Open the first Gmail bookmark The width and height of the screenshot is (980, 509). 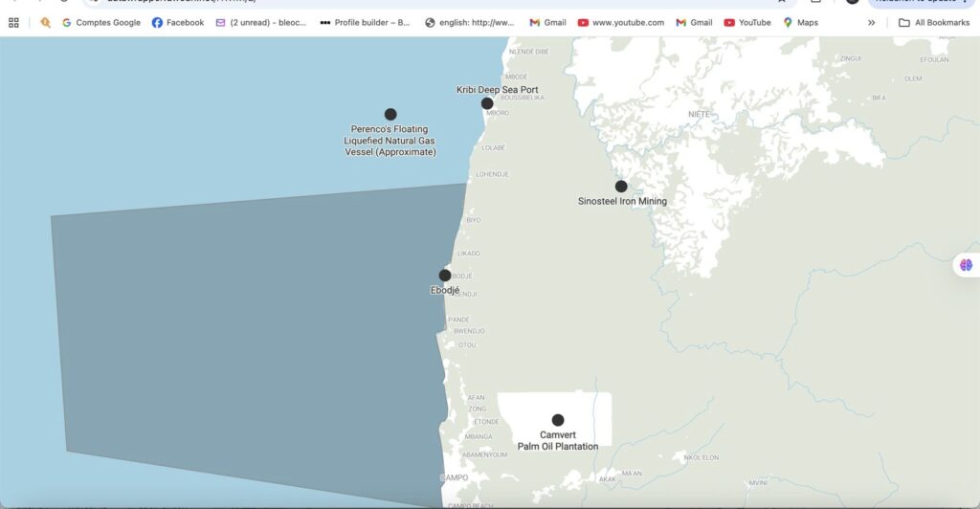click(x=547, y=23)
